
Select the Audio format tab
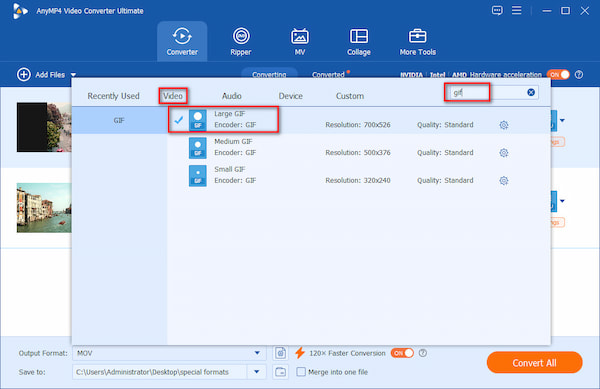pyautogui.click(x=232, y=96)
